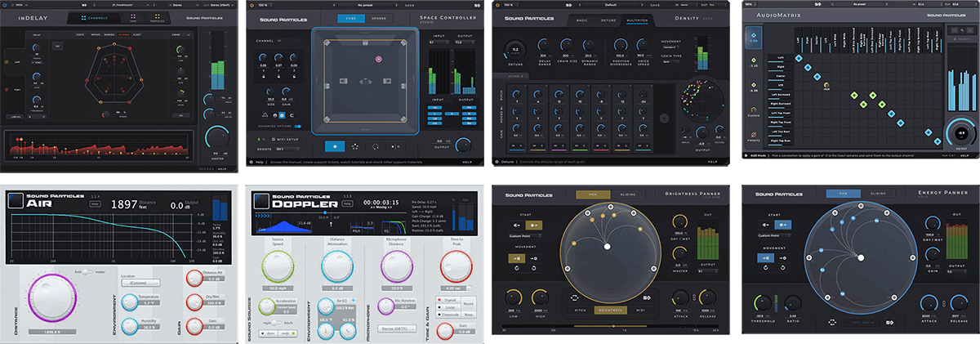Viewport: 980px width, 344px height.
Task: Toggle the Sync option under the tempo knob in InDelay
Action: [37, 62]
